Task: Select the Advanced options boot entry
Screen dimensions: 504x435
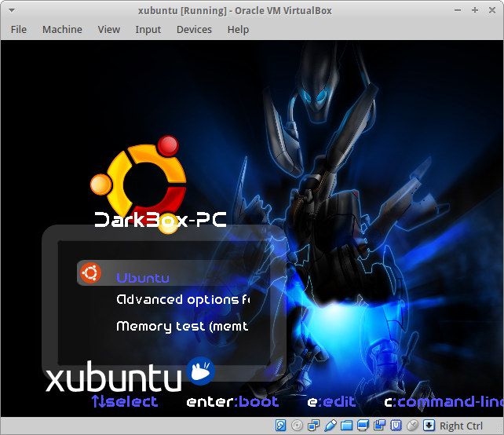Action: [x=183, y=300]
